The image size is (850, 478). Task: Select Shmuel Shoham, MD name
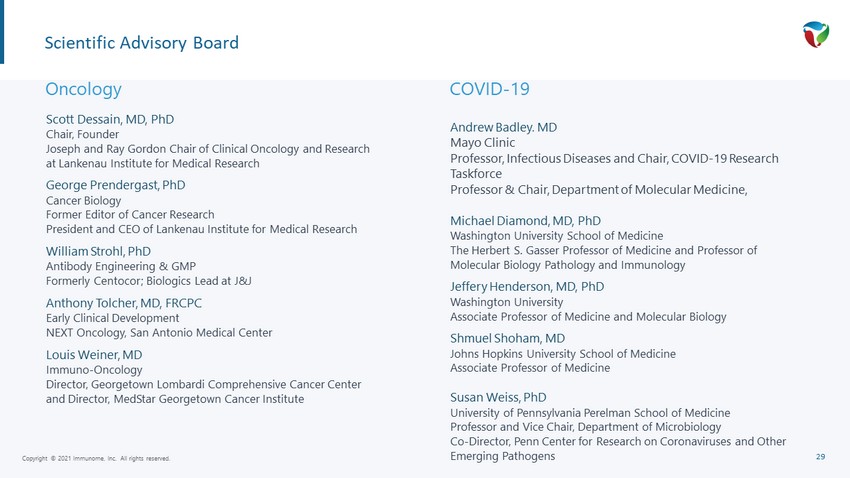coord(507,338)
